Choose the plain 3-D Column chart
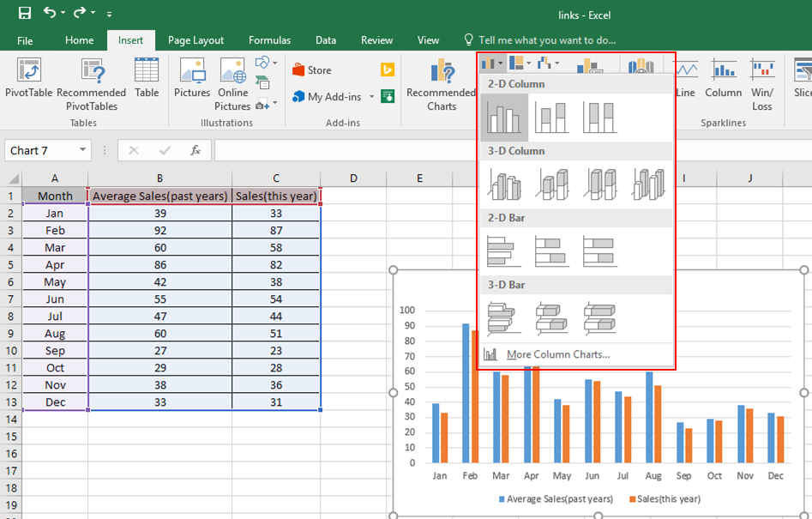The height and width of the screenshot is (519, 812). click(648, 184)
